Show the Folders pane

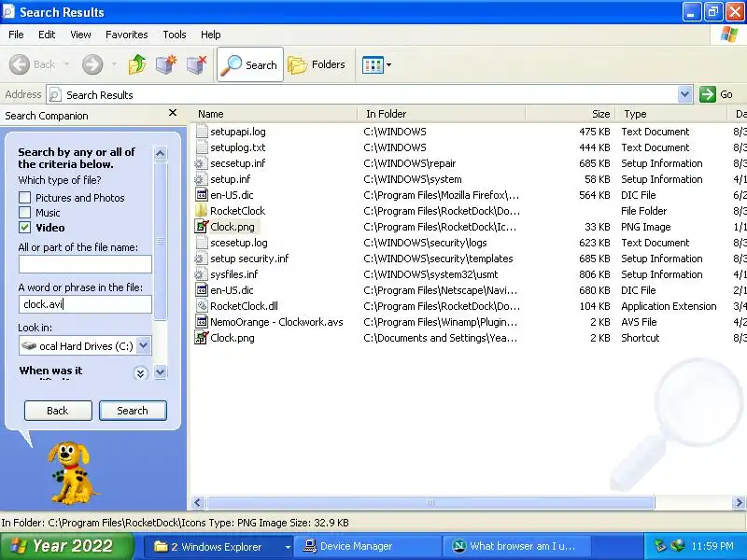[317, 64]
